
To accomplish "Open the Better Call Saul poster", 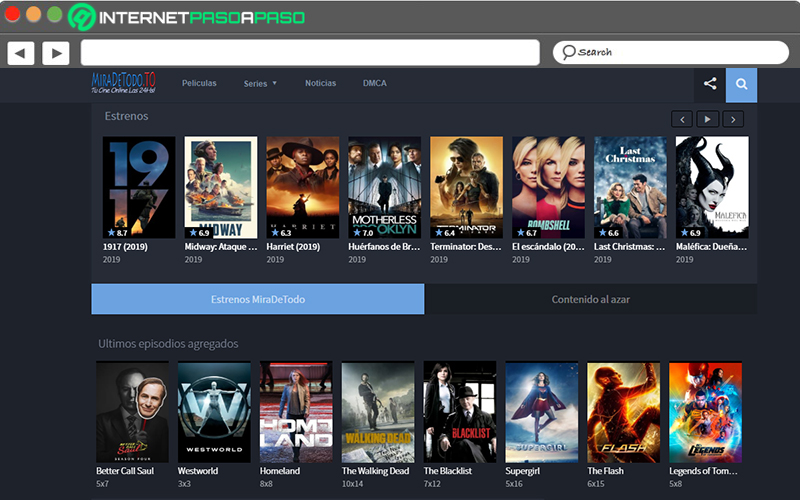I will pos(133,412).
